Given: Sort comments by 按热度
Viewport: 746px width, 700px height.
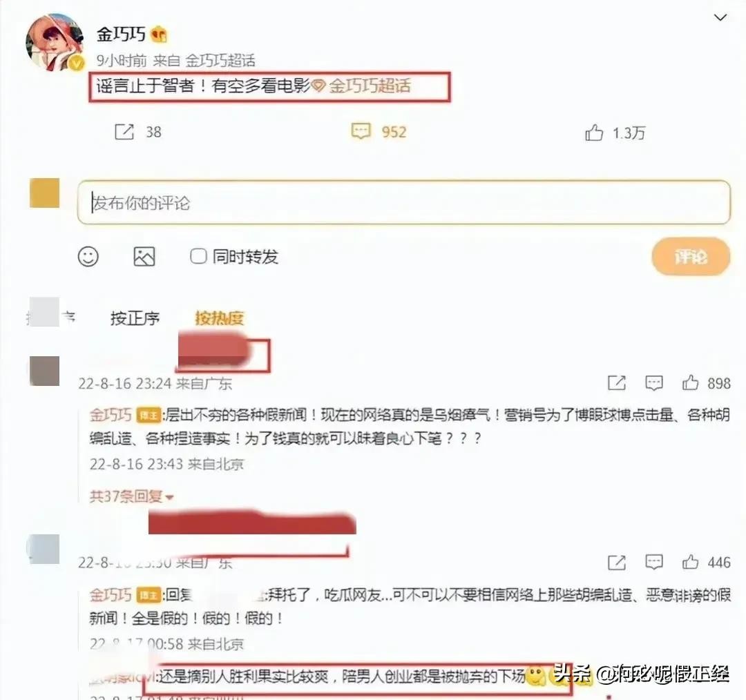Looking at the screenshot, I should [220, 318].
